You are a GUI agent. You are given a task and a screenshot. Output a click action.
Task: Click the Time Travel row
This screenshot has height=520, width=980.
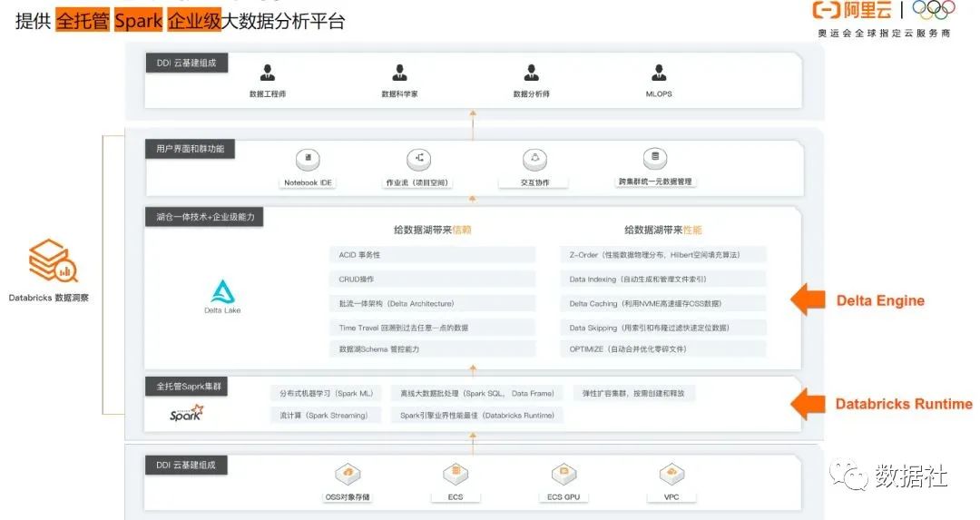[x=433, y=328]
